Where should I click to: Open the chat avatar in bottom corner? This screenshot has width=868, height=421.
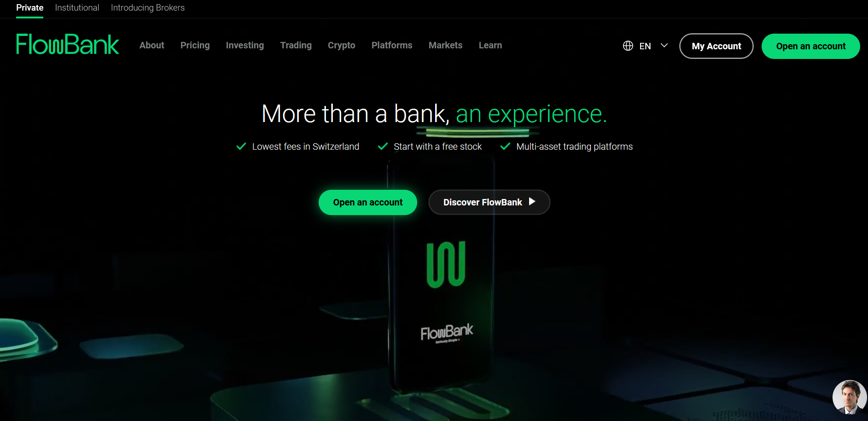pos(849,397)
